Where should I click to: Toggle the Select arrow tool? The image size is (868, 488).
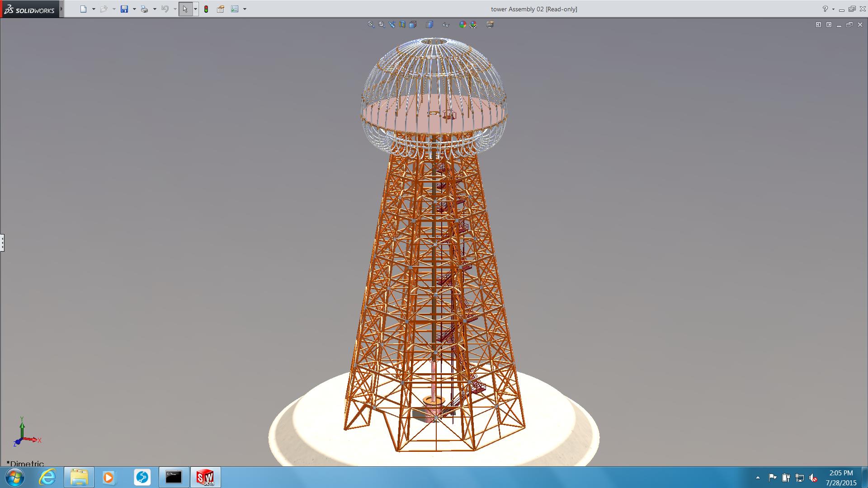[185, 9]
